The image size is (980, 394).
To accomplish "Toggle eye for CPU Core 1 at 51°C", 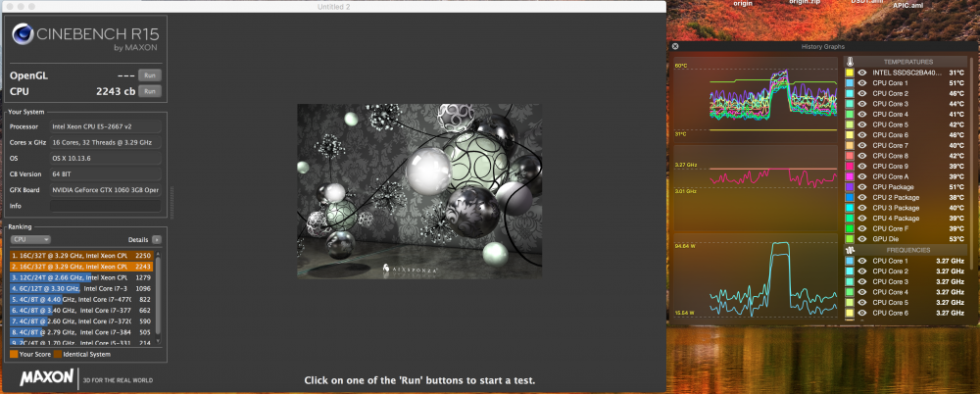I will click(x=861, y=83).
